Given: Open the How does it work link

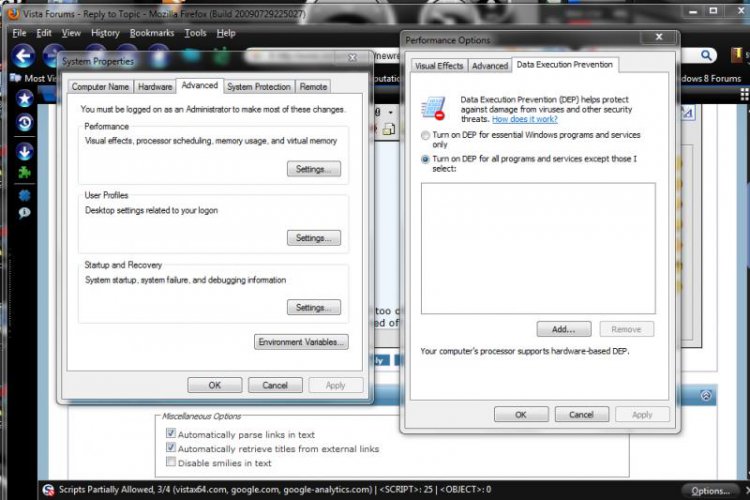Looking at the screenshot, I should [x=525, y=119].
